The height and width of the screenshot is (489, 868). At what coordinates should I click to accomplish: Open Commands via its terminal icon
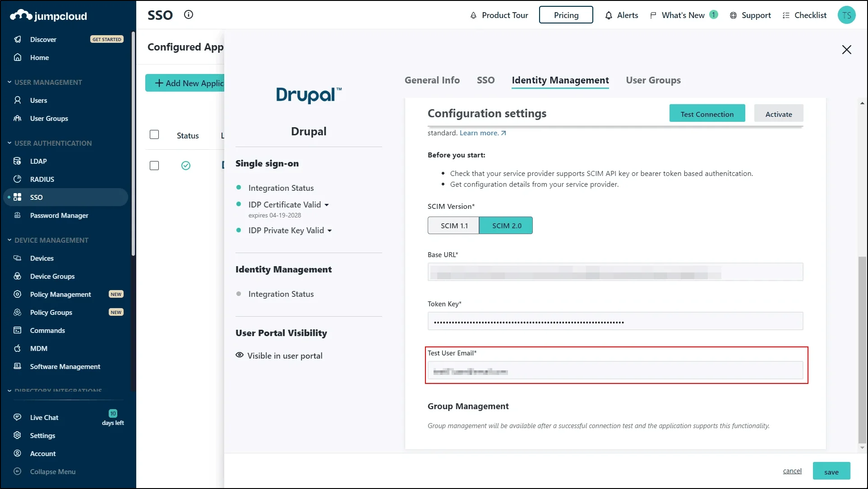click(18, 330)
